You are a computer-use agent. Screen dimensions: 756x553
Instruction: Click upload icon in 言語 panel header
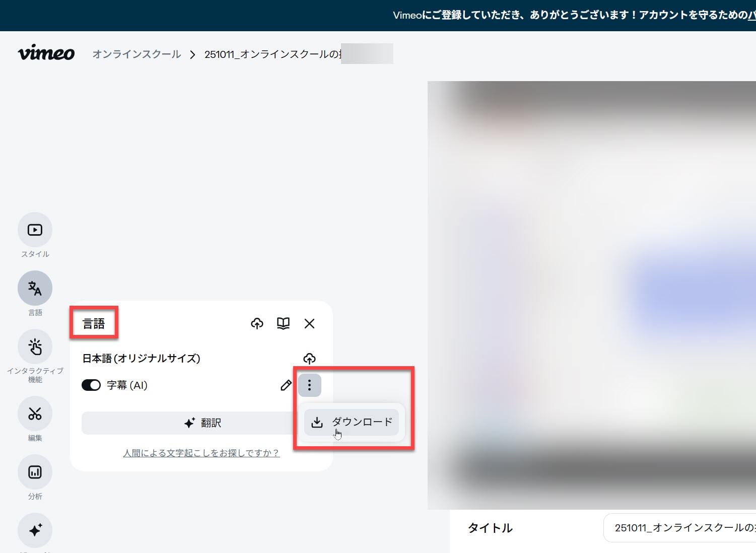click(x=257, y=323)
